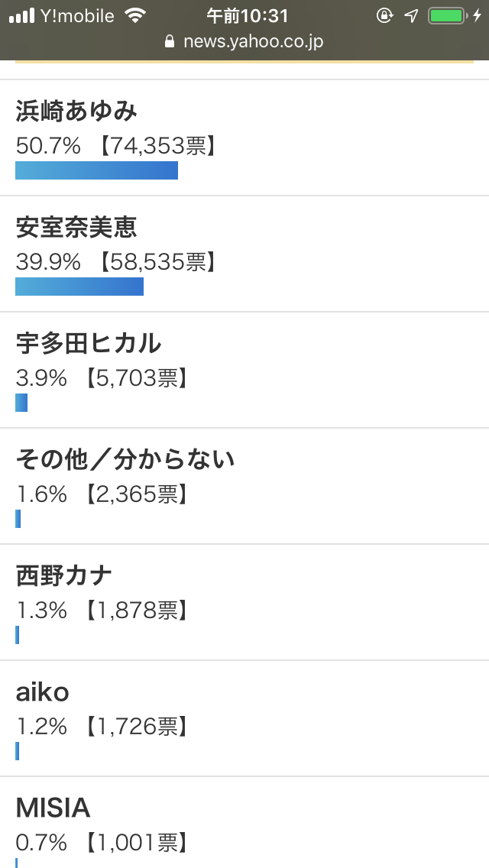The height and width of the screenshot is (868, 489).
Task: Select the aiko poll entry
Action: click(x=244, y=719)
